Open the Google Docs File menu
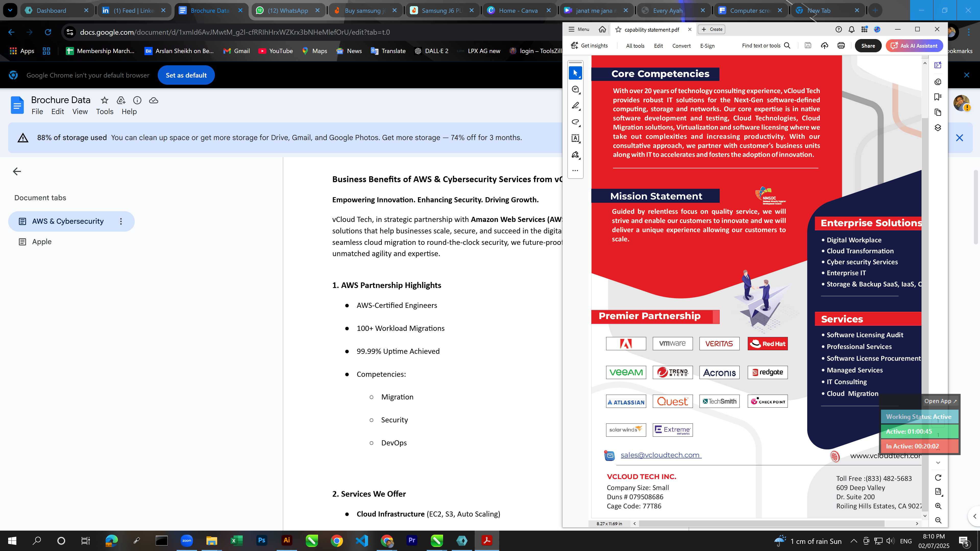Viewport: 980px width, 551px height. pyautogui.click(x=37, y=112)
